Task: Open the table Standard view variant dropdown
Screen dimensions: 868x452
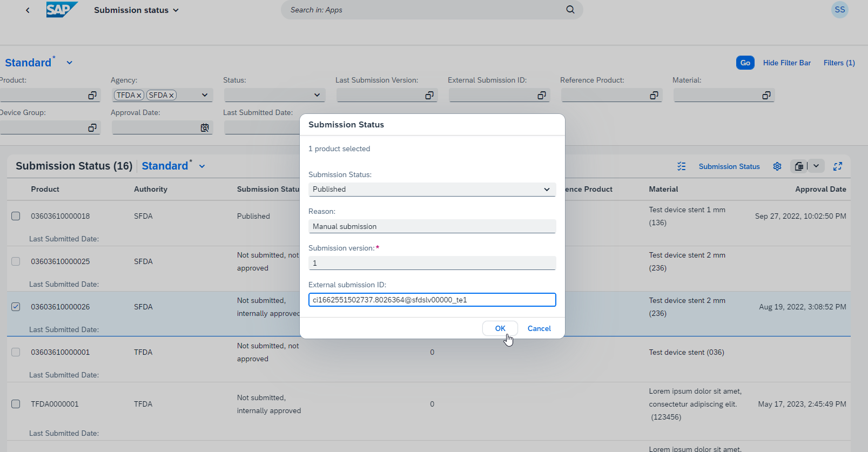Action: tap(202, 166)
